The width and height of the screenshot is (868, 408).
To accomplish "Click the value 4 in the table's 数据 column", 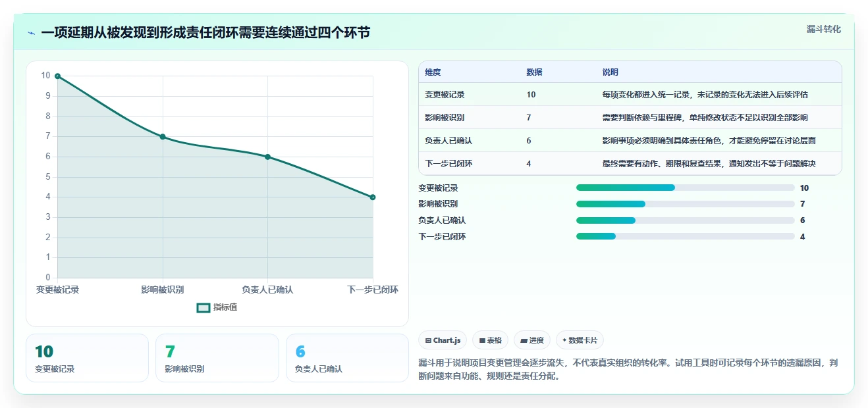I will click(x=529, y=163).
